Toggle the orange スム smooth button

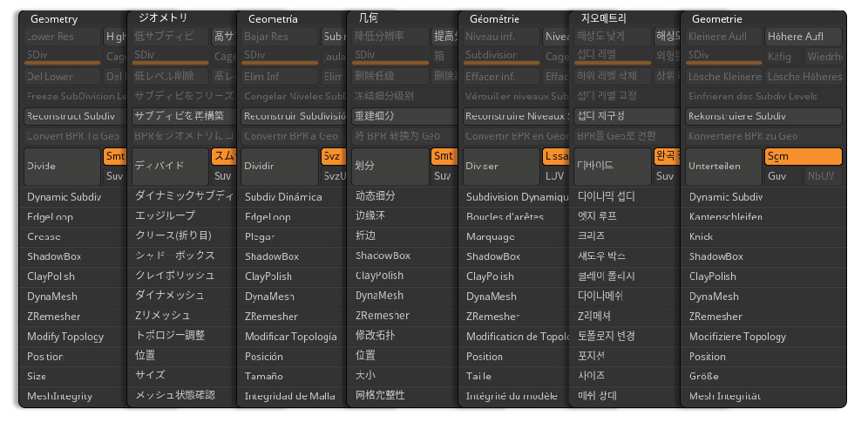click(x=224, y=157)
